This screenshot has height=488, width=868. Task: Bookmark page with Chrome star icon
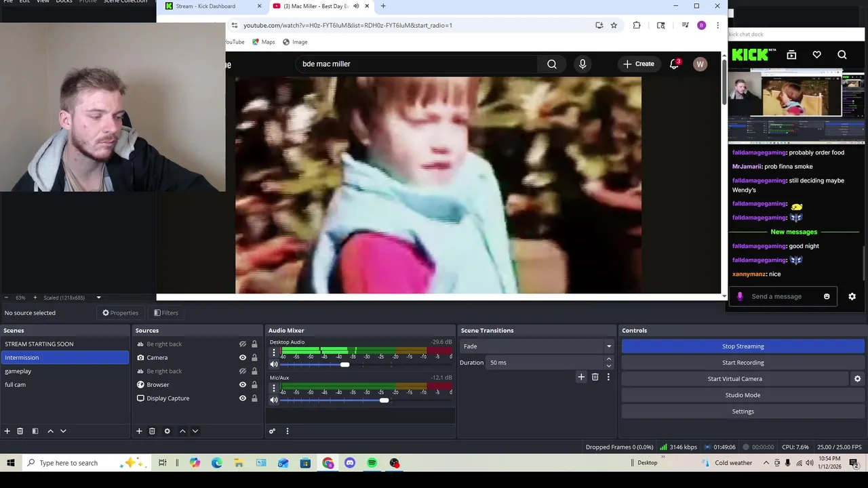pos(614,25)
